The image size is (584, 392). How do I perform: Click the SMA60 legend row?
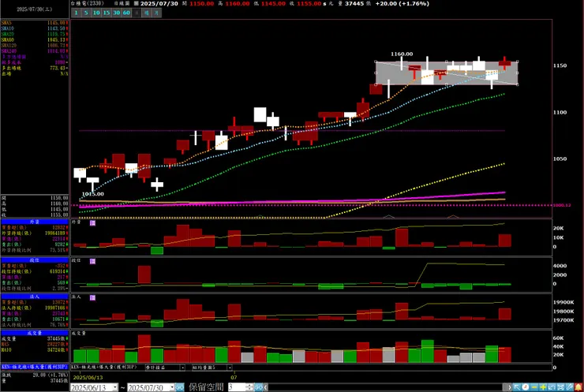[x=35, y=40]
